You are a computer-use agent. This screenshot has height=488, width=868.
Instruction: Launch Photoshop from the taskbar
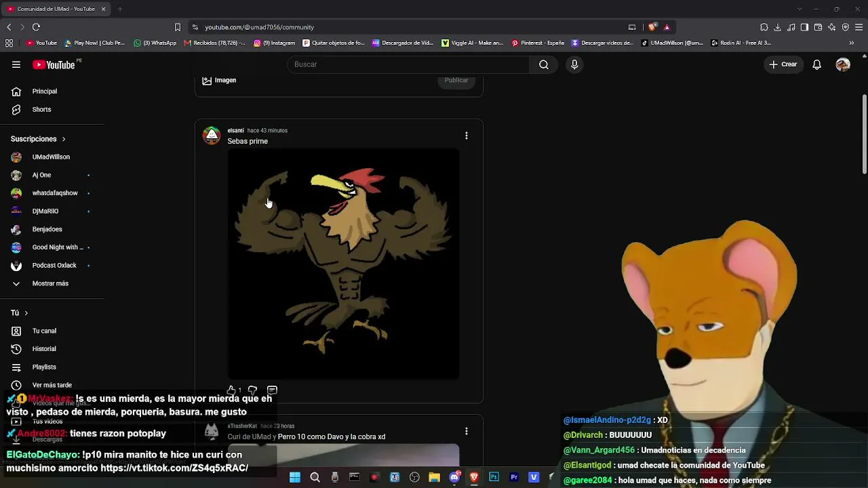tap(494, 477)
